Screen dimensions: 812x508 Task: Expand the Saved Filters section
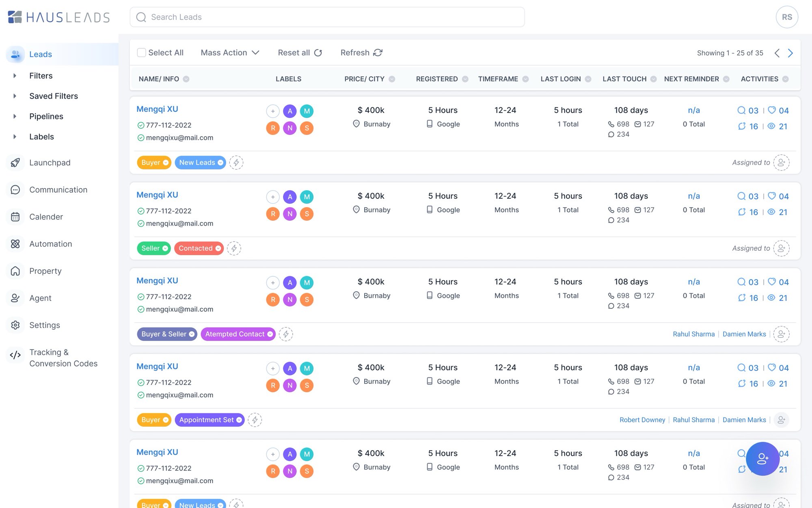[15, 96]
